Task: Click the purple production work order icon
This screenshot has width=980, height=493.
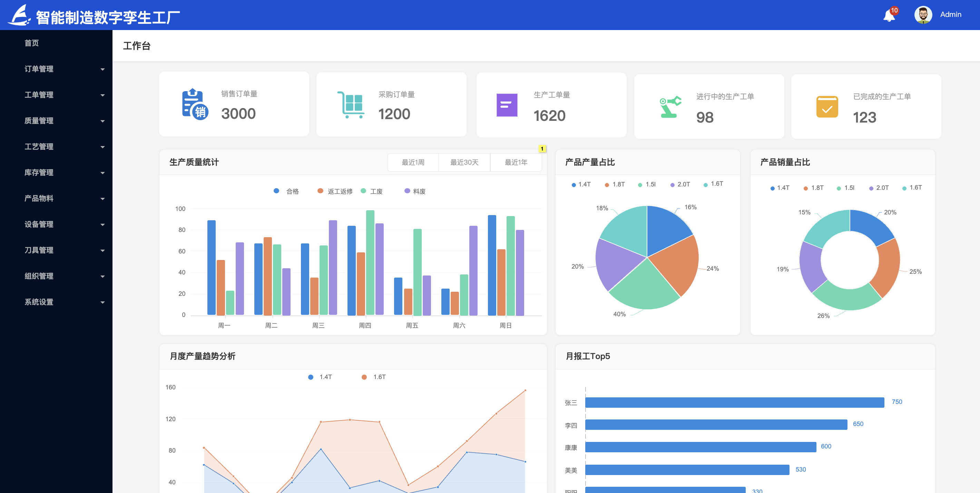Action: click(507, 105)
